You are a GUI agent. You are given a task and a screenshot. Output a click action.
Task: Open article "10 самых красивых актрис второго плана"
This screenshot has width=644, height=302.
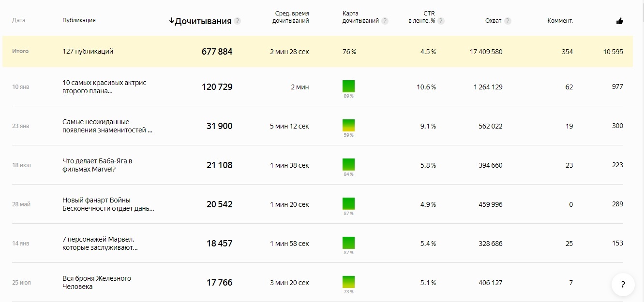[x=104, y=87]
